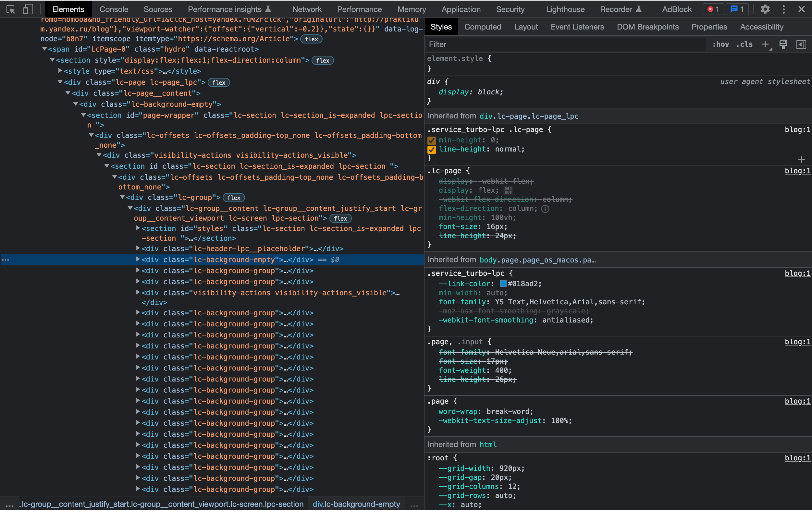
Task: Click the red error count badge
Action: 713,9
